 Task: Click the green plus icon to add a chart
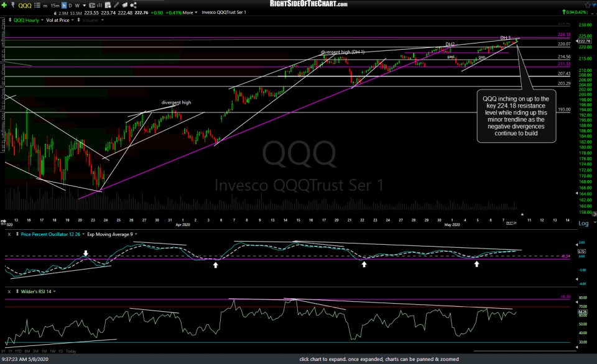[x=4, y=5]
